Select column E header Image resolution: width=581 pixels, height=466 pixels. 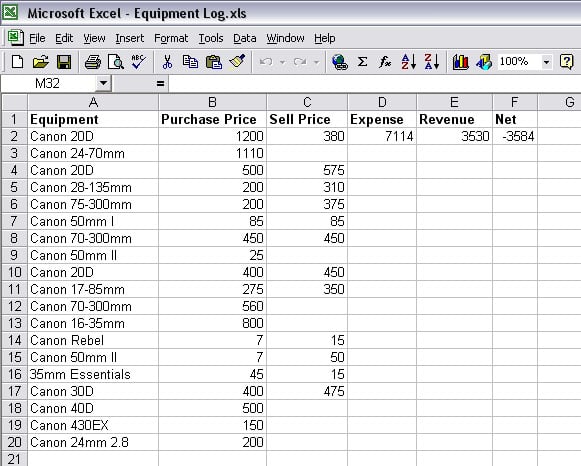coord(455,102)
